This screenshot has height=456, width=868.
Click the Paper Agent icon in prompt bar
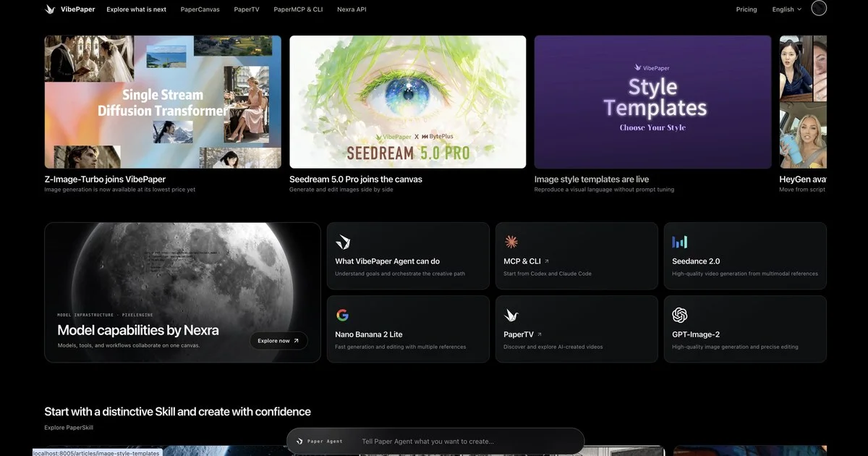click(299, 441)
